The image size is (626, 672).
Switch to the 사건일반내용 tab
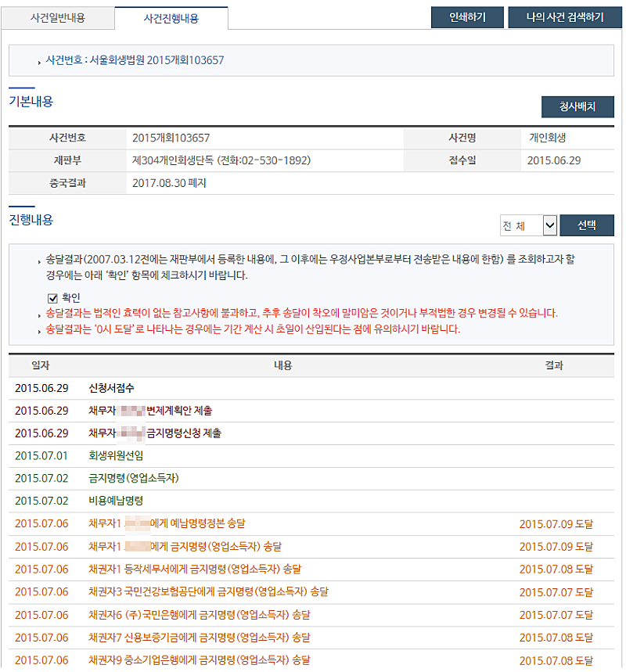(x=58, y=18)
